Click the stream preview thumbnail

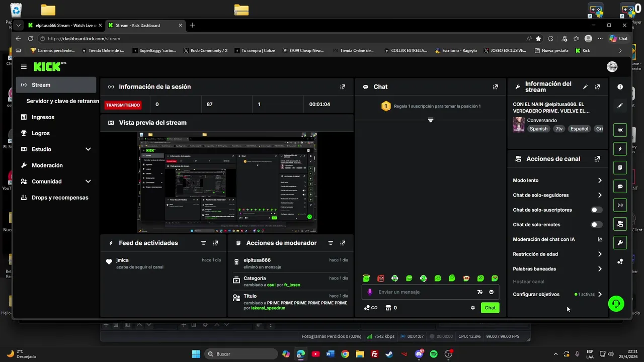point(227,183)
